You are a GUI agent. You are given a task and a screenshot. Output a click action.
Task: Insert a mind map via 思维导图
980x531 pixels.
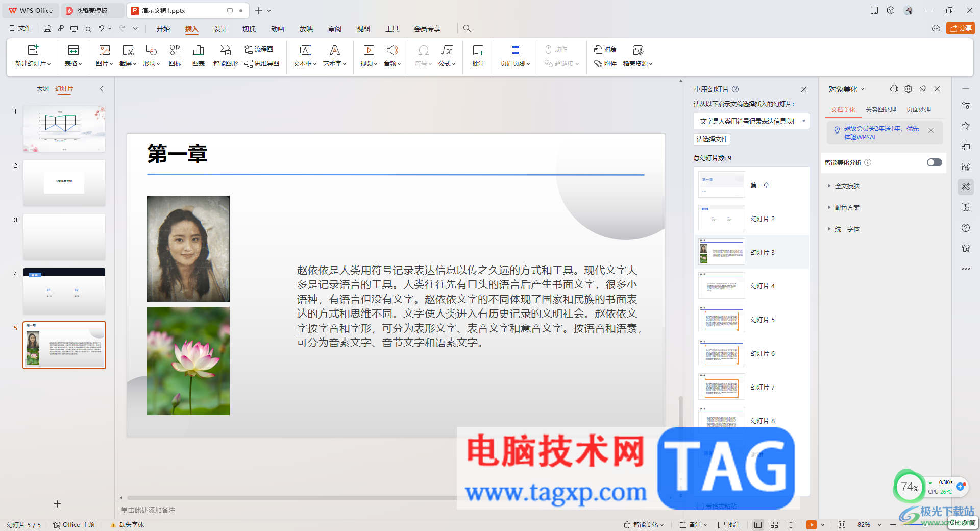coord(262,63)
